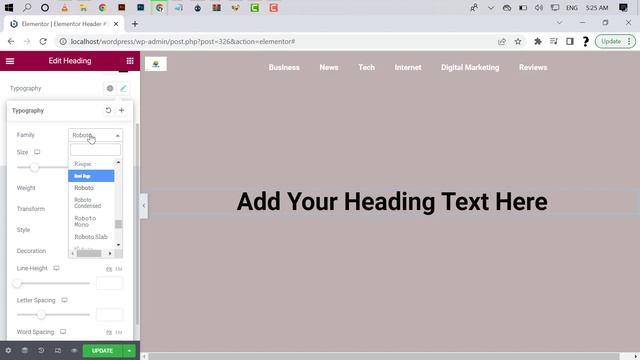The image size is (640, 360).
Task: Open Elementor settings gear icon
Action: tap(8, 351)
